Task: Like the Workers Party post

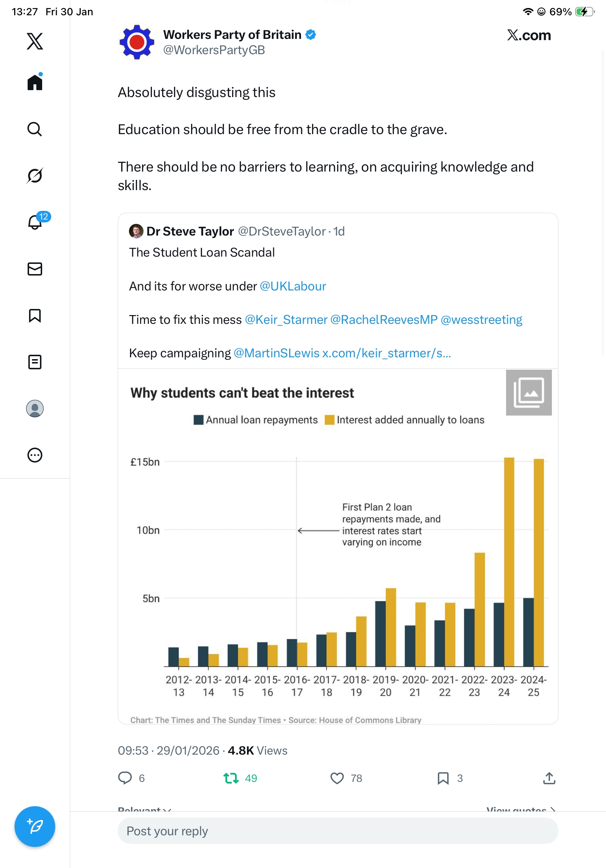Action: (337, 778)
